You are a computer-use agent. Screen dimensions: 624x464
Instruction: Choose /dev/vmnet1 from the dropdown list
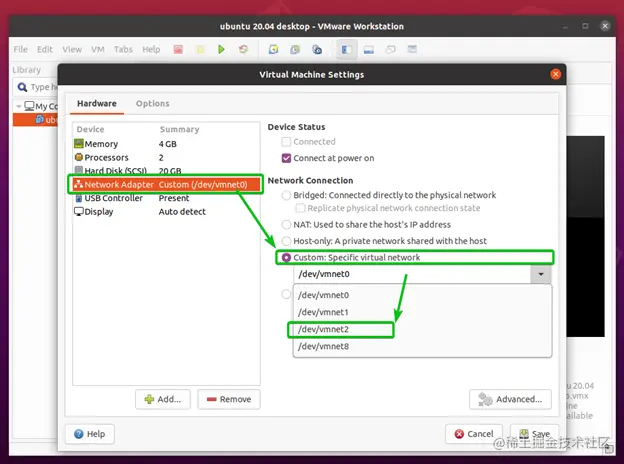tap(422, 312)
